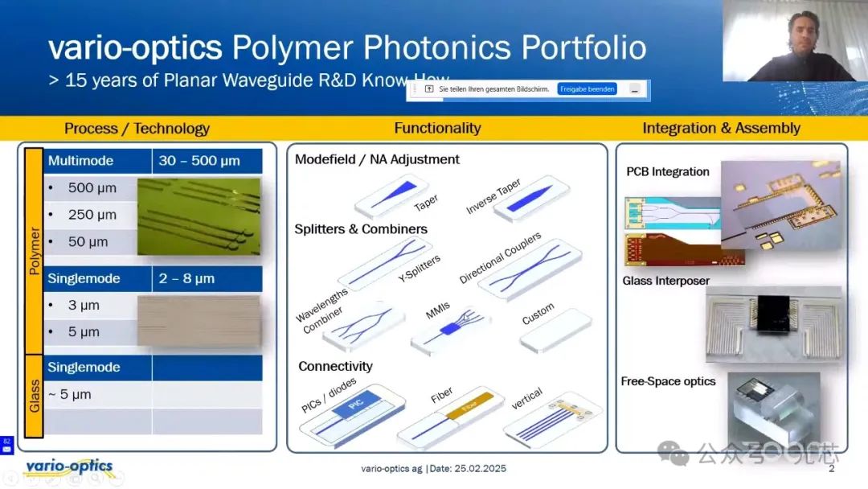Select the Polymer Singlemode header cell

[x=97, y=278]
